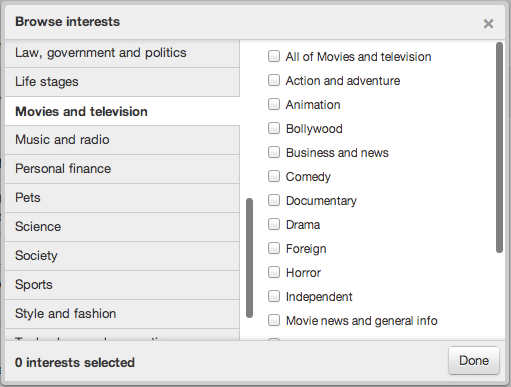
Task: Tick Movie news and general info
Action: pyautogui.click(x=274, y=320)
